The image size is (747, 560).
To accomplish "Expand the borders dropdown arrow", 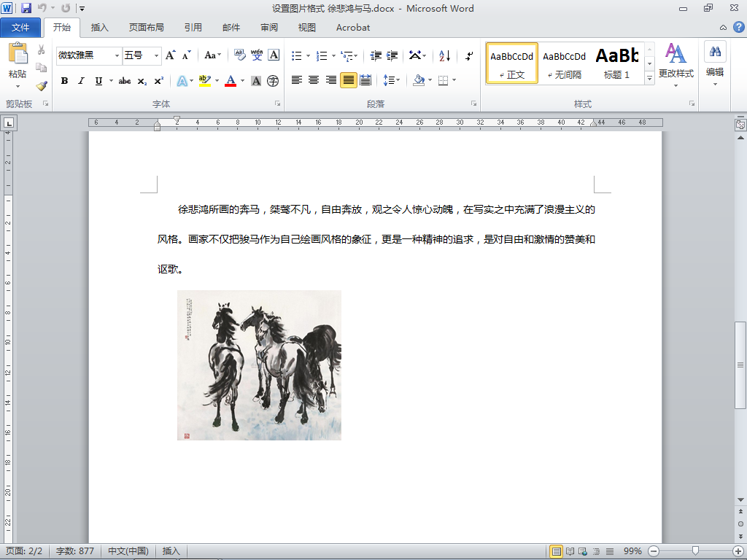I will 454,80.
